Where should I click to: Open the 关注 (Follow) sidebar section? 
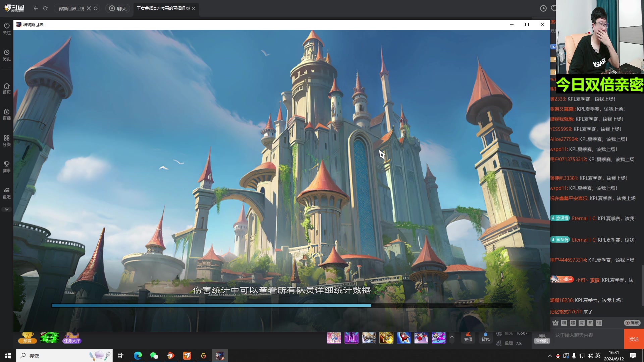7,29
